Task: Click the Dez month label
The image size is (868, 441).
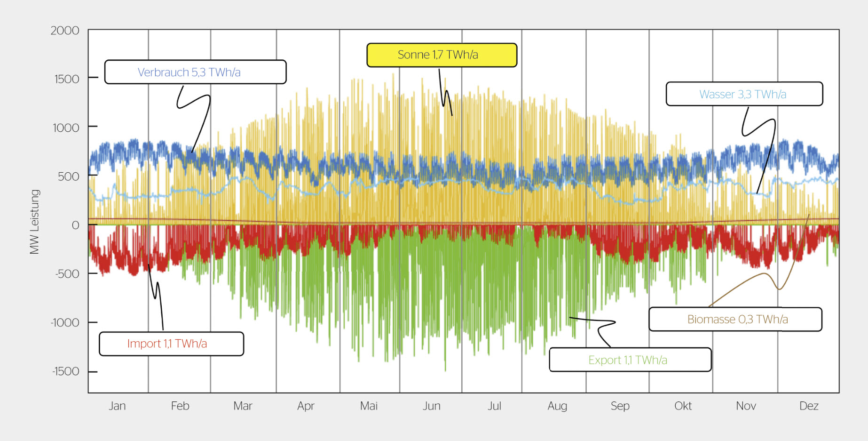Action: click(x=809, y=406)
